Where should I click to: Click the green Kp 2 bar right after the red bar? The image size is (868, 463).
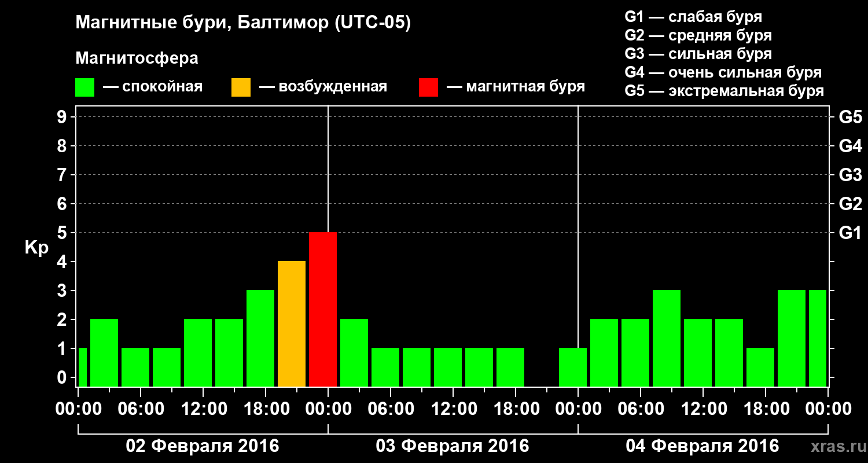[354, 353]
